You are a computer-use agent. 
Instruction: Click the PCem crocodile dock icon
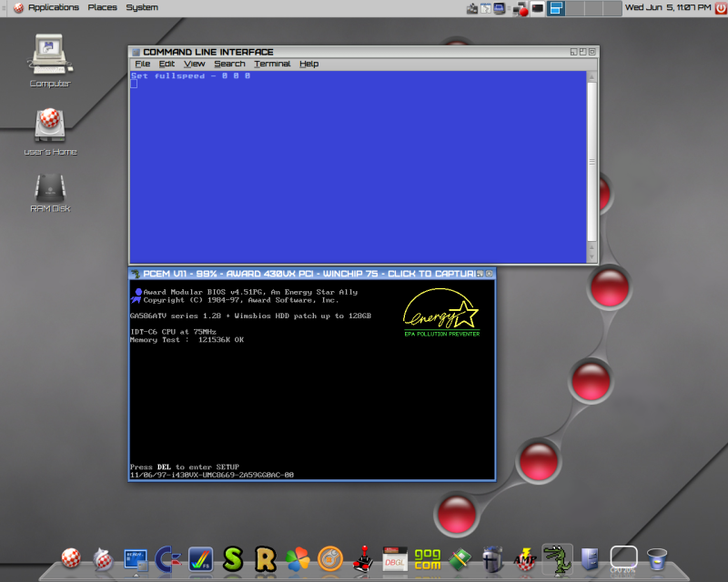click(557, 559)
